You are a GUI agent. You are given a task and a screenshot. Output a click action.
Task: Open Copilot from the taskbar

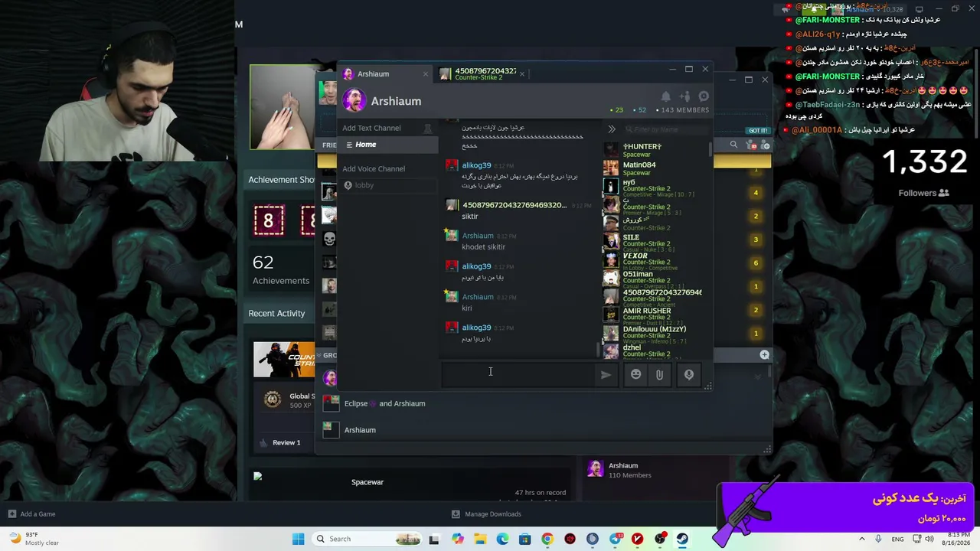tap(457, 539)
